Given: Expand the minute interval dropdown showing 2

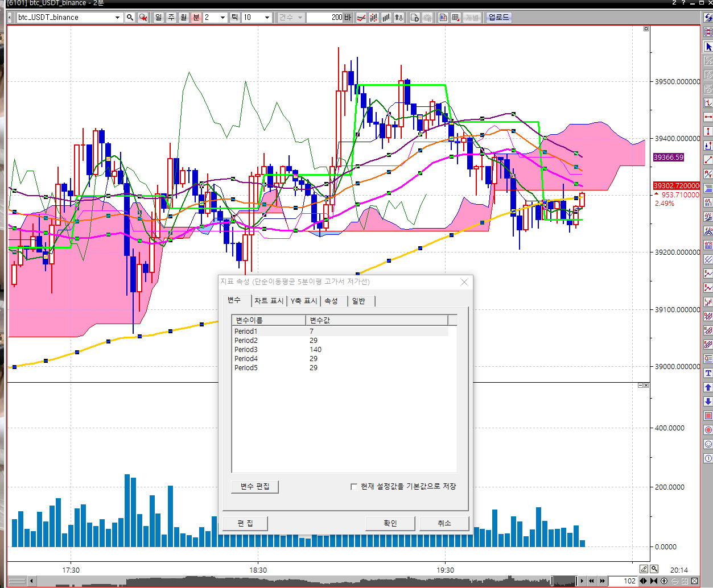Looking at the screenshot, I should click(x=222, y=18).
